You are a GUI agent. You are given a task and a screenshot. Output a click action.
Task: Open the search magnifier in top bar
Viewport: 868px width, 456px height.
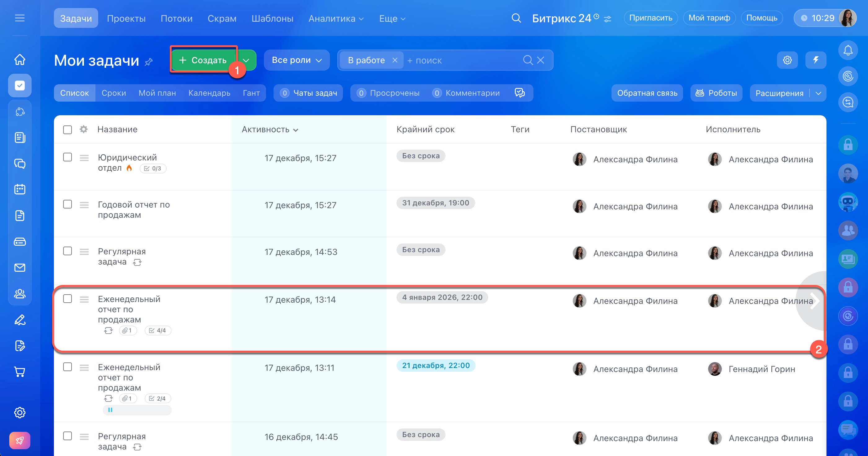click(516, 18)
